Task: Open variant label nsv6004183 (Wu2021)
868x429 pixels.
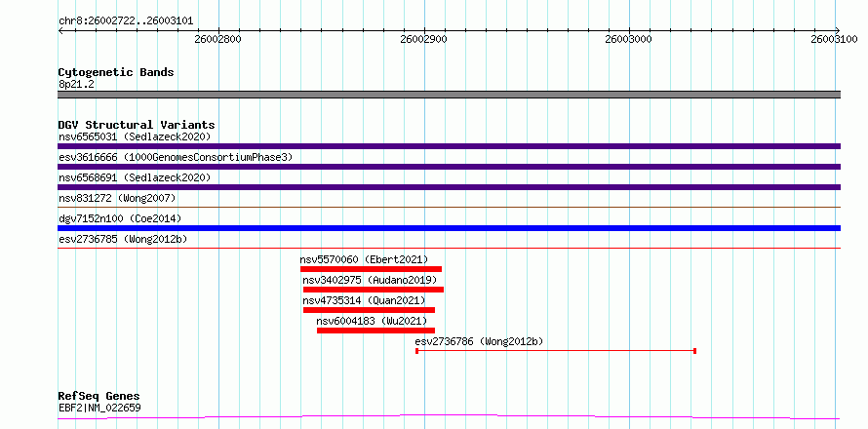Action: point(372,321)
